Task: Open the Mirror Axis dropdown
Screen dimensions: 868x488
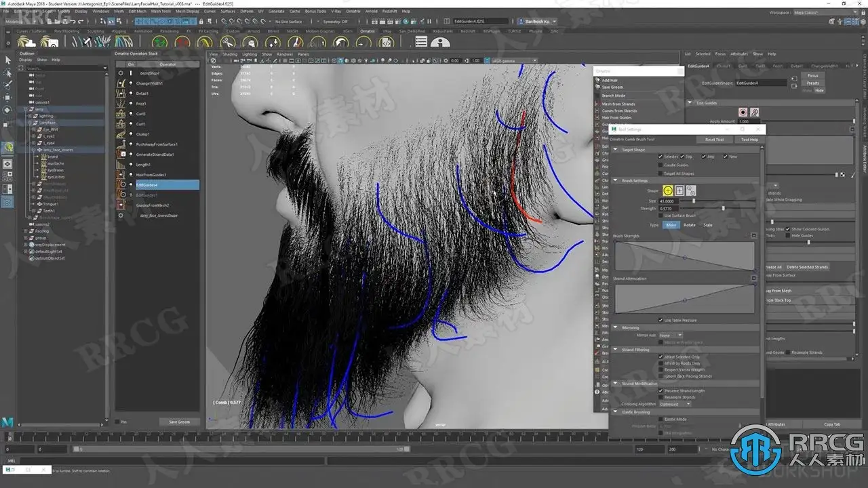Action: pyautogui.click(x=670, y=335)
